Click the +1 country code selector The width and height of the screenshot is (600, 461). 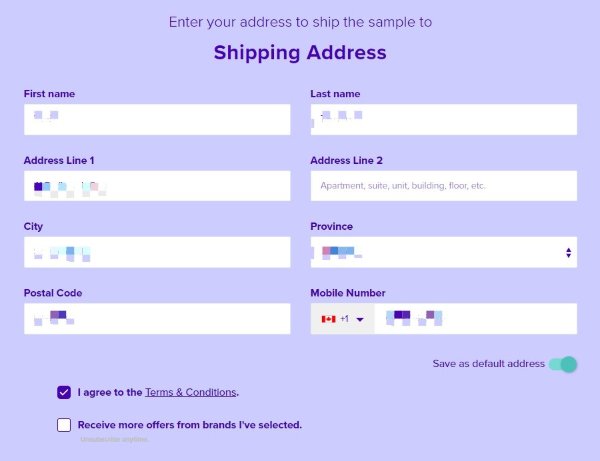click(342, 319)
